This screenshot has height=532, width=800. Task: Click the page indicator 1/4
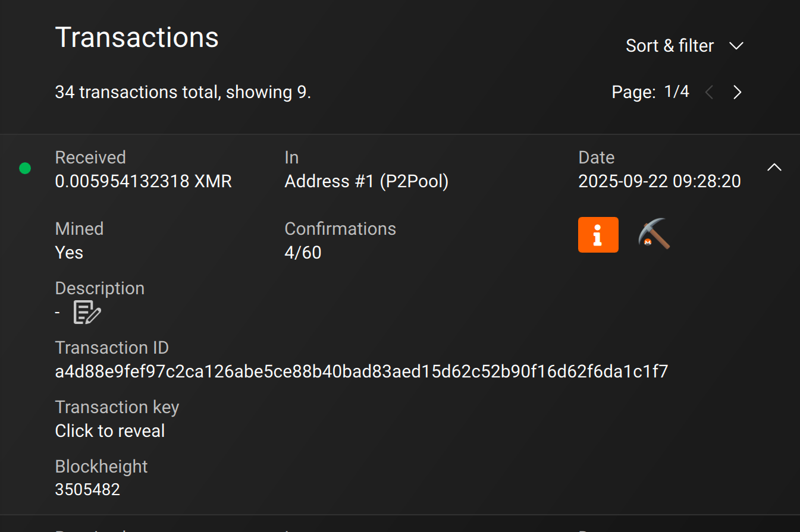pyautogui.click(x=676, y=92)
